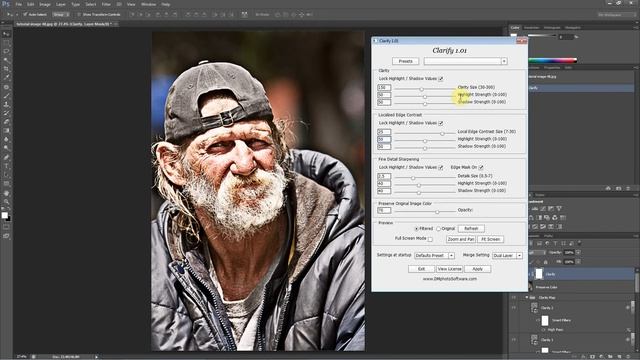Click the Clarity Size slider handle
Screen dimensions: 640x360
tap(422, 89)
